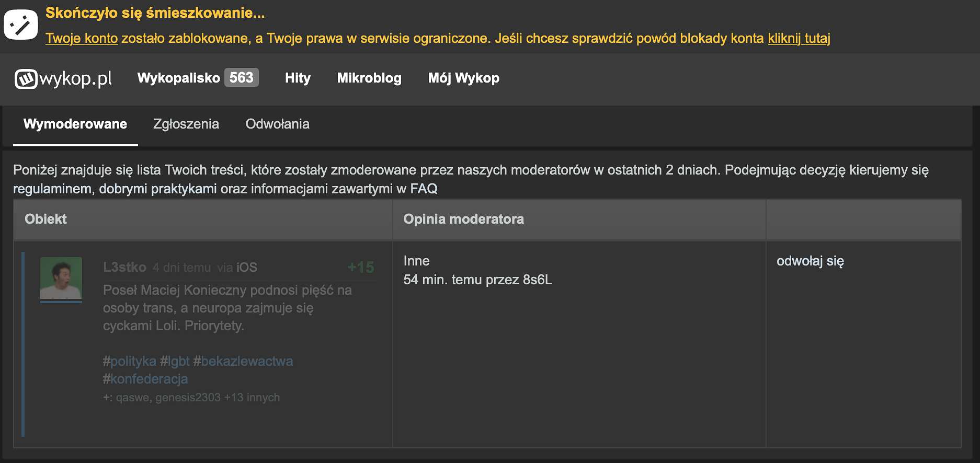Switch to the Zgłoszenia tab
The height and width of the screenshot is (463, 980).
(x=186, y=124)
